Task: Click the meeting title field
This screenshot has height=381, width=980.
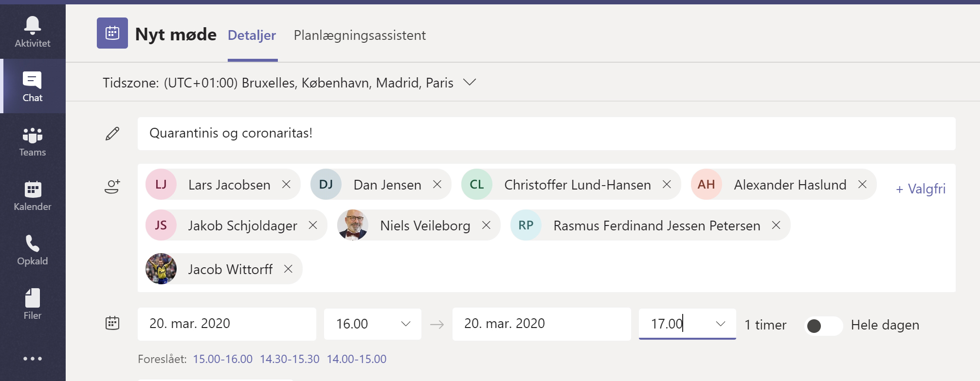Action: point(546,133)
